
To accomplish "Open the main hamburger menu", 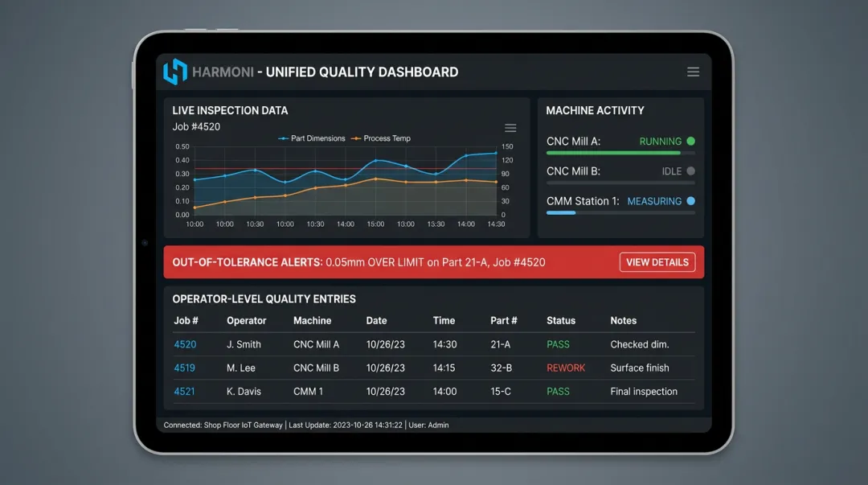I will (693, 72).
